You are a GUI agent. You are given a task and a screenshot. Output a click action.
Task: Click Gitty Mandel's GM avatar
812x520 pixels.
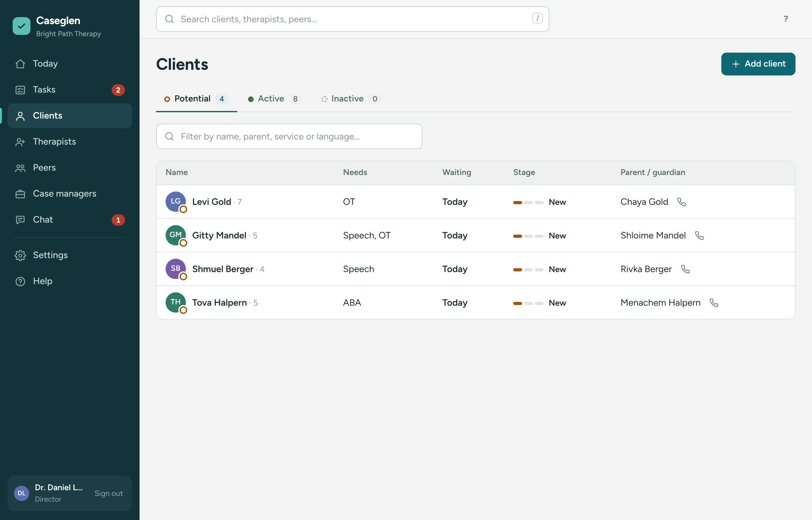pos(176,235)
